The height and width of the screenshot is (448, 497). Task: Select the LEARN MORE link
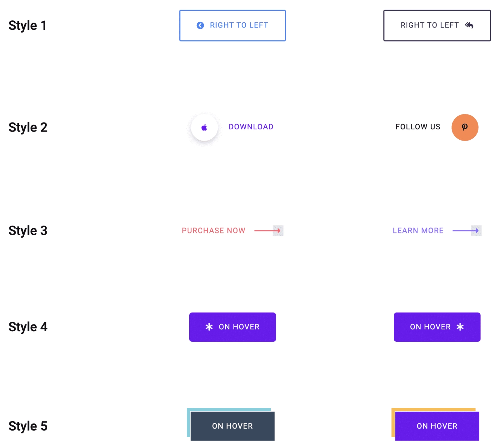pos(418,230)
